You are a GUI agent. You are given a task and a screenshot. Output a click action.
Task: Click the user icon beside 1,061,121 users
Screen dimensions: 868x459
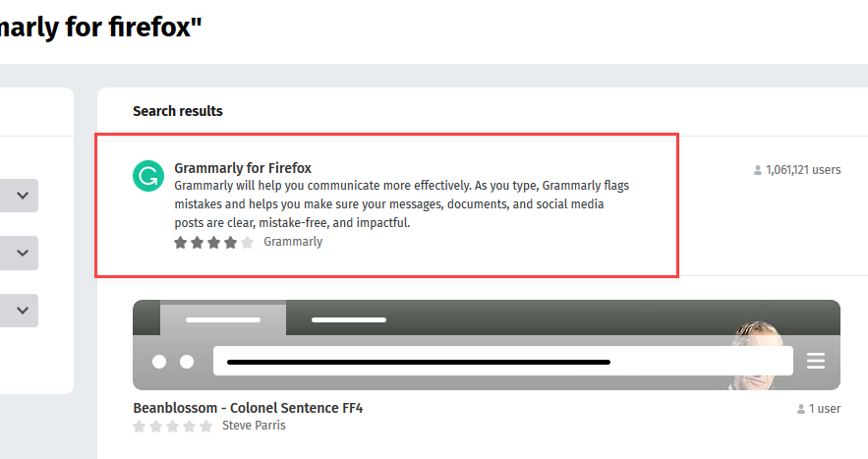(758, 170)
